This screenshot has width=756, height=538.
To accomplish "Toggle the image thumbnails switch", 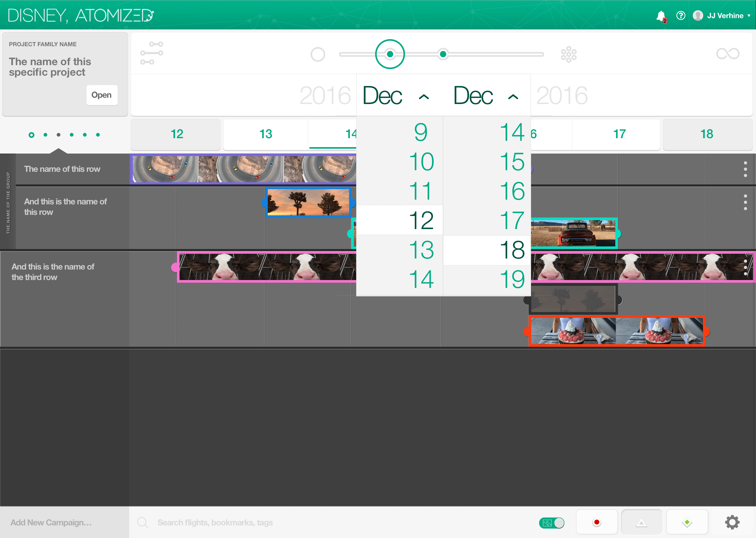I will [x=552, y=523].
